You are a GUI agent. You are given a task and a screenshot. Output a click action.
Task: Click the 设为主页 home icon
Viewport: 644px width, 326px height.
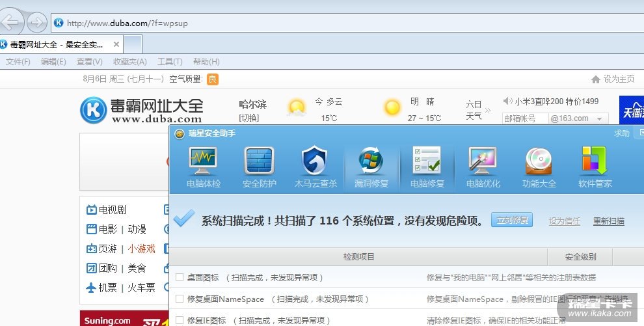pyautogui.click(x=595, y=79)
